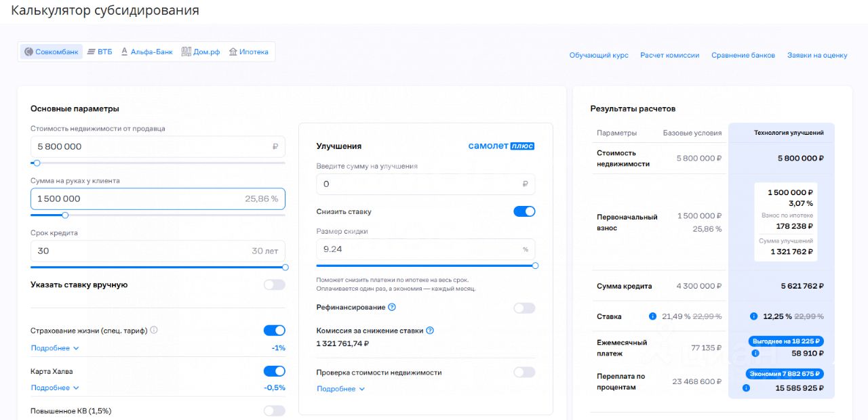Click the base overpayment 23 468 600 ₽

696,381
